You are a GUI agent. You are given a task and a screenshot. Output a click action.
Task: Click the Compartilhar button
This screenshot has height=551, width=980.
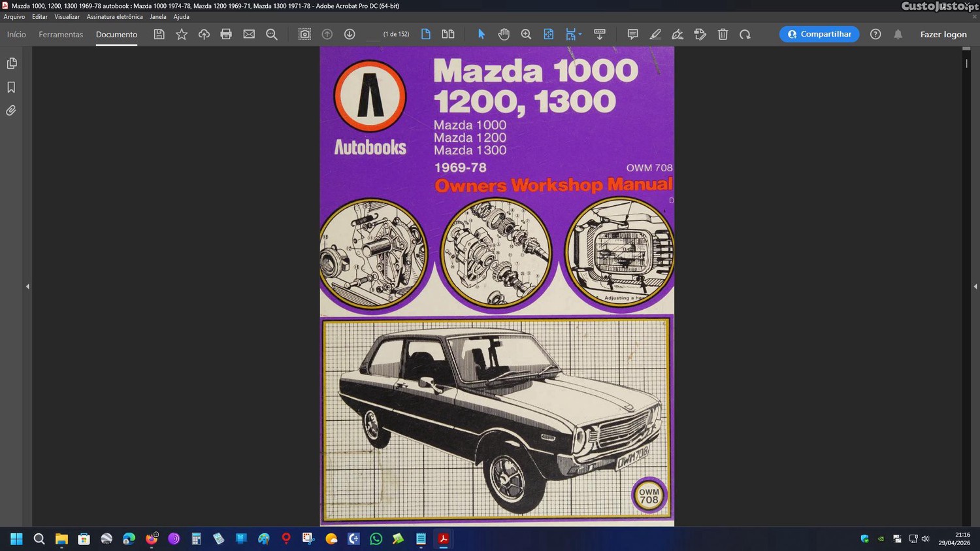tap(819, 35)
